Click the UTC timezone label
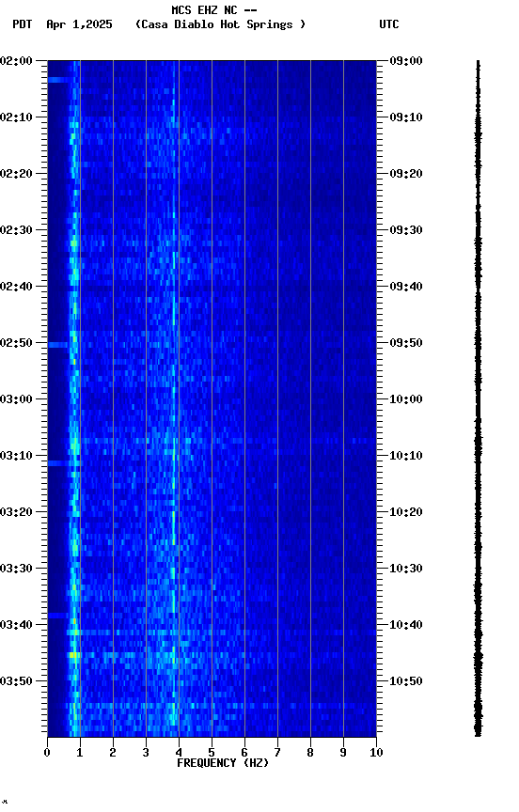 pyautogui.click(x=389, y=24)
